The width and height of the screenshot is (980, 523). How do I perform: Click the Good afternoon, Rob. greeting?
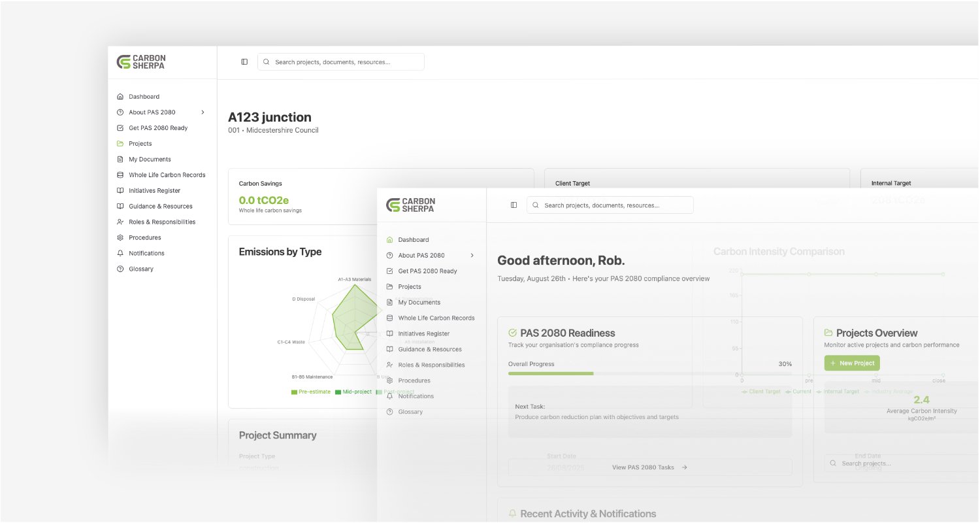[561, 260]
